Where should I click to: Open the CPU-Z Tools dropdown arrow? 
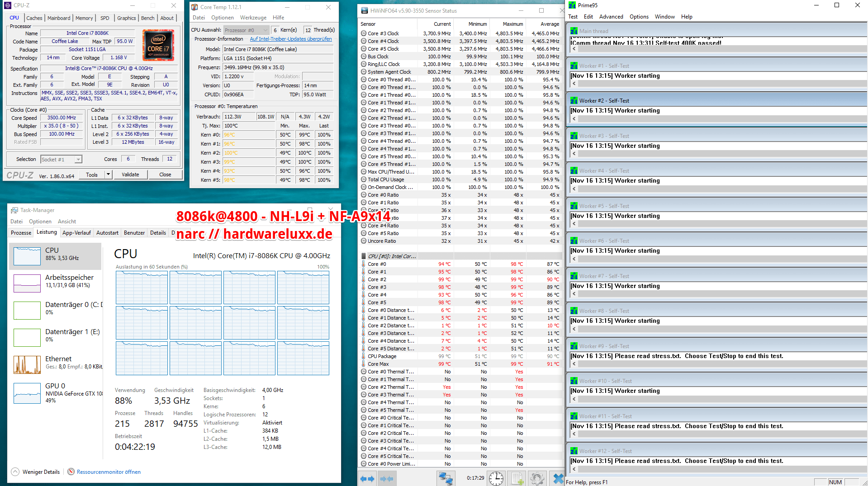(108, 175)
